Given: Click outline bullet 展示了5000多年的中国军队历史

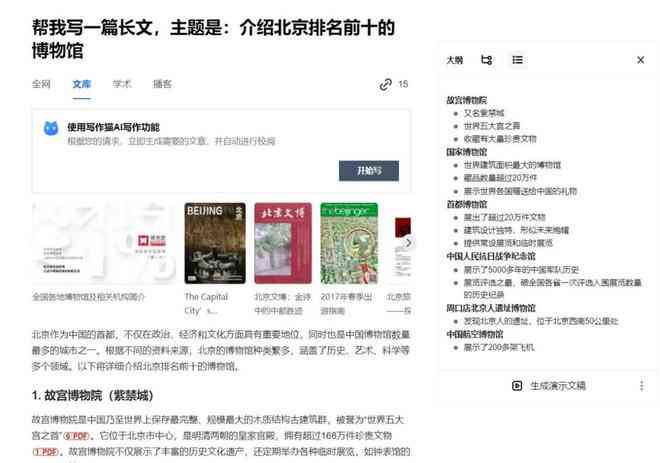Looking at the screenshot, I should click(521, 269).
